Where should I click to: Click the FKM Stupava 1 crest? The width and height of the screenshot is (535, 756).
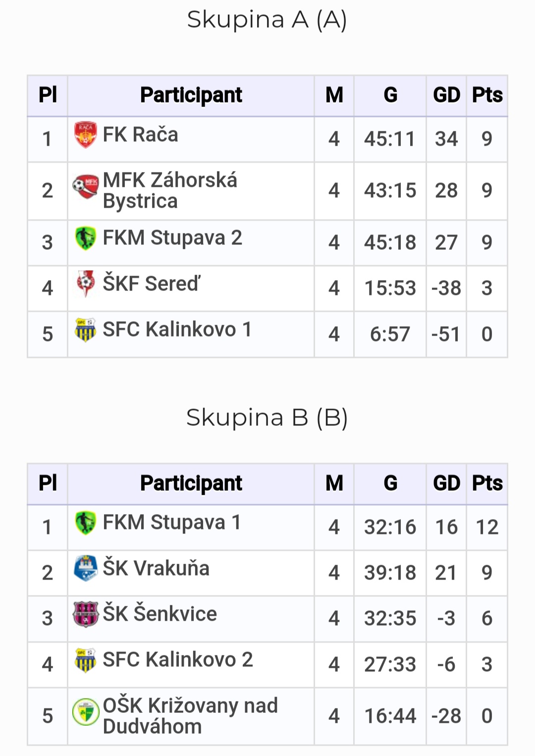[85, 523]
